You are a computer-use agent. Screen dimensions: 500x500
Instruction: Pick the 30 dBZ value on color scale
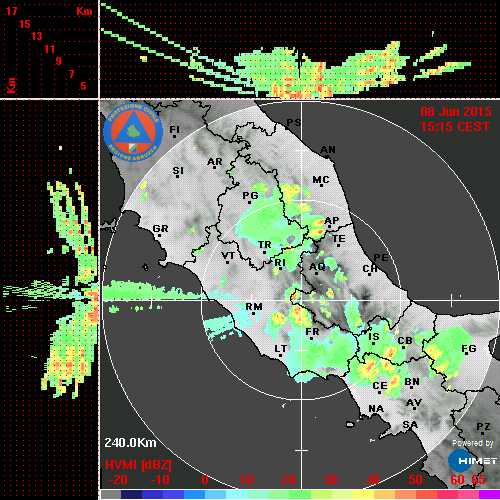tap(330, 480)
